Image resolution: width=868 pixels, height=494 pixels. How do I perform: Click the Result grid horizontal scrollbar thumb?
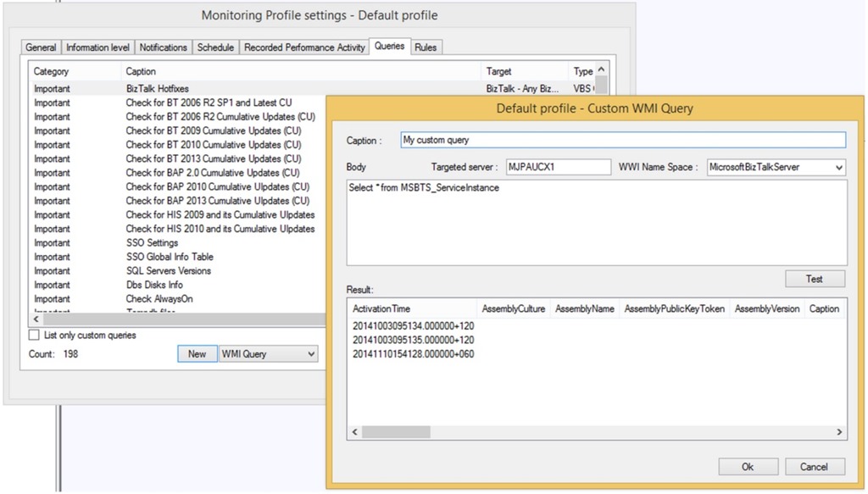point(396,432)
